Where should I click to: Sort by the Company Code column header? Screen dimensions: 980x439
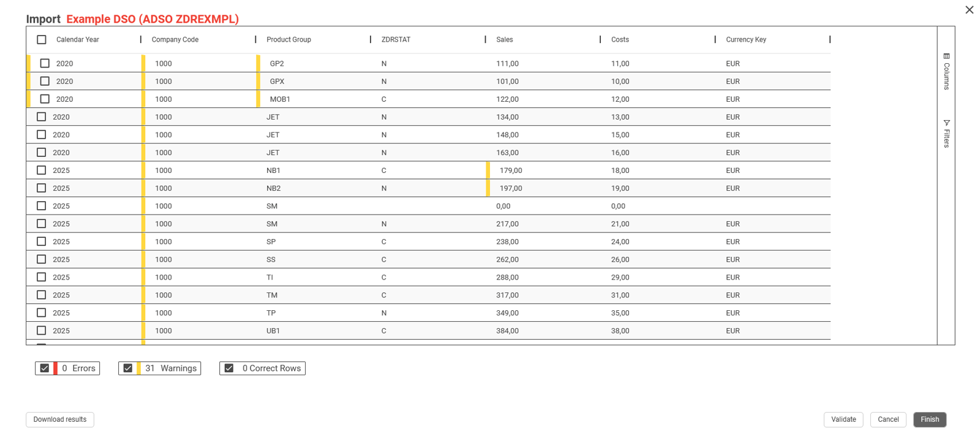click(x=175, y=40)
